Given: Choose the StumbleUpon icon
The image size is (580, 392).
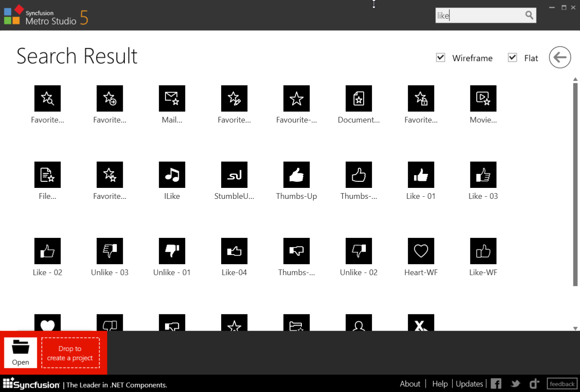Looking at the screenshot, I should 234,175.
